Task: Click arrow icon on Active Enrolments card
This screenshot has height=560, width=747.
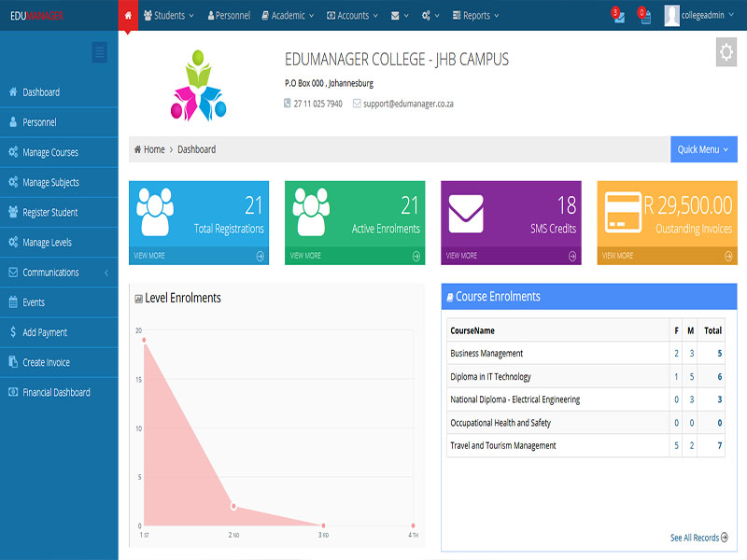Action: [416, 256]
